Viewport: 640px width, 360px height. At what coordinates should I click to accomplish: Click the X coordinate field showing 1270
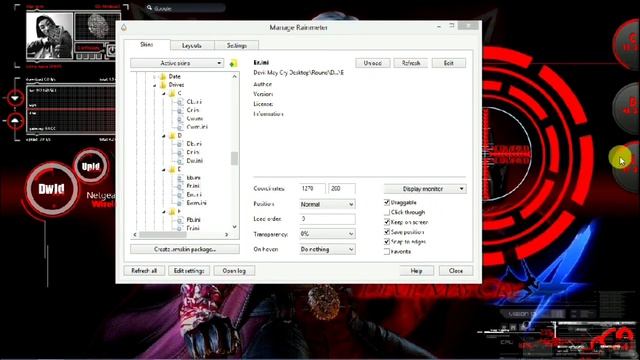pyautogui.click(x=312, y=189)
